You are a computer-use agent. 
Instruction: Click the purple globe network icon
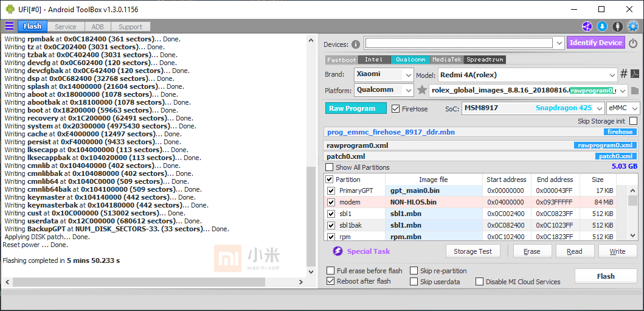[x=587, y=26]
